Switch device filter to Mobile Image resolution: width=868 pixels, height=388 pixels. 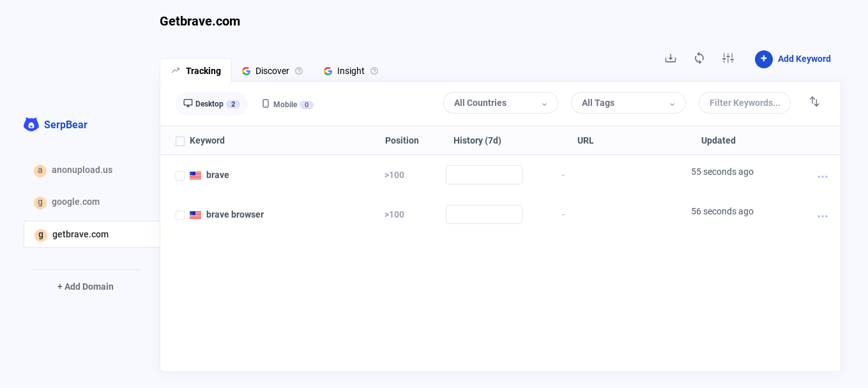(286, 103)
